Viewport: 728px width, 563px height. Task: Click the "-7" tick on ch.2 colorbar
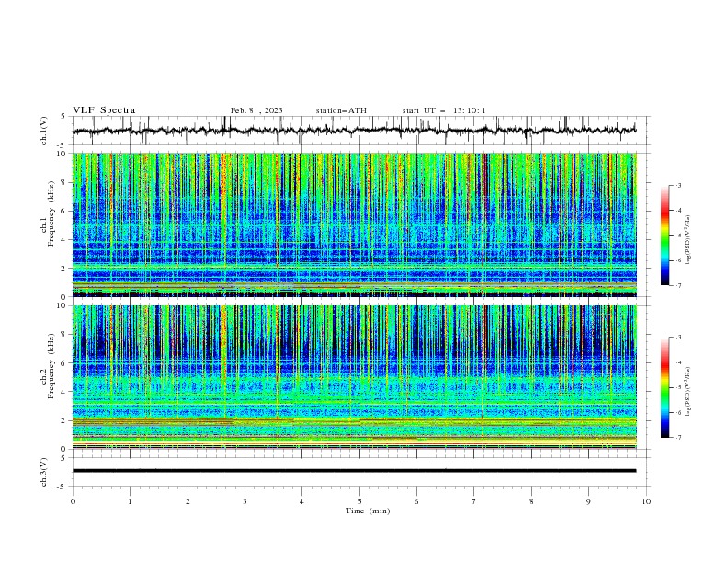pos(678,438)
